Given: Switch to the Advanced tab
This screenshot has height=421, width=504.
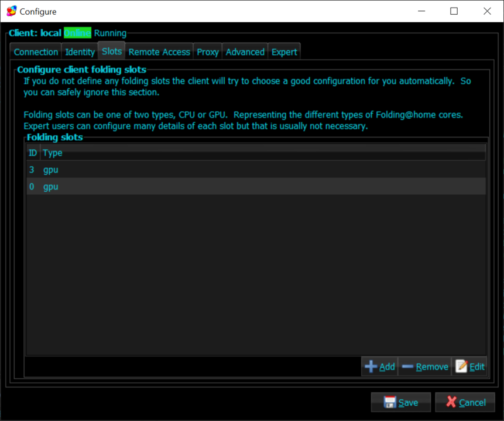Looking at the screenshot, I should [245, 52].
